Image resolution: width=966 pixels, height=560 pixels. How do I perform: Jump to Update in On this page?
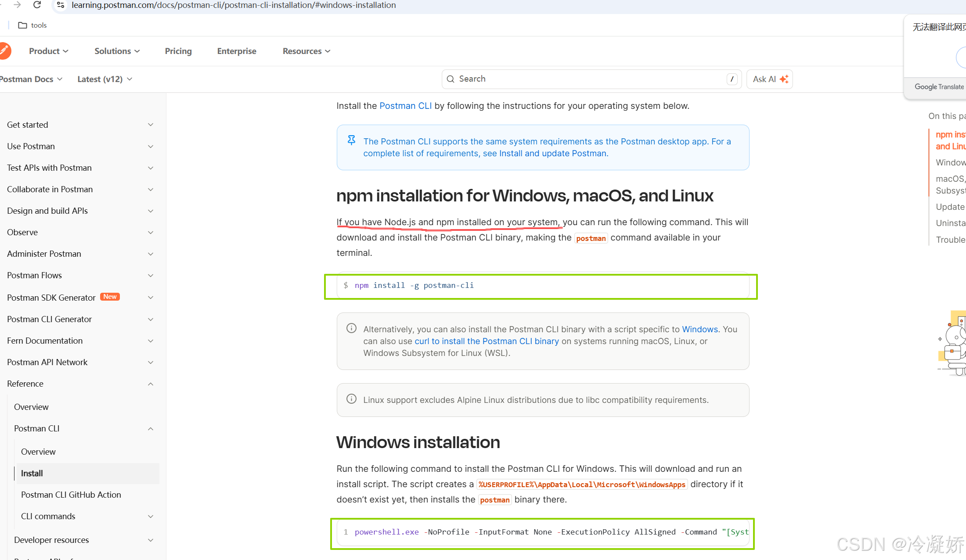point(950,207)
